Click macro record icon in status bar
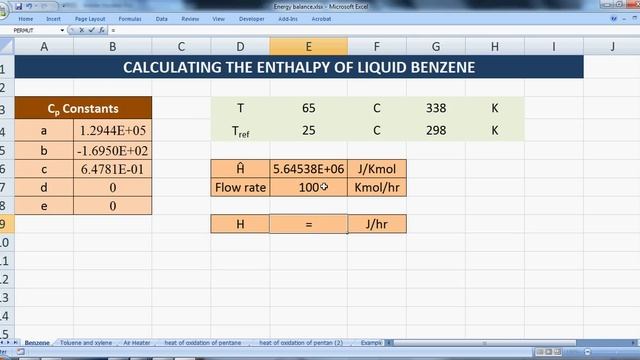Viewport: 640px width, 360px height. [20, 351]
